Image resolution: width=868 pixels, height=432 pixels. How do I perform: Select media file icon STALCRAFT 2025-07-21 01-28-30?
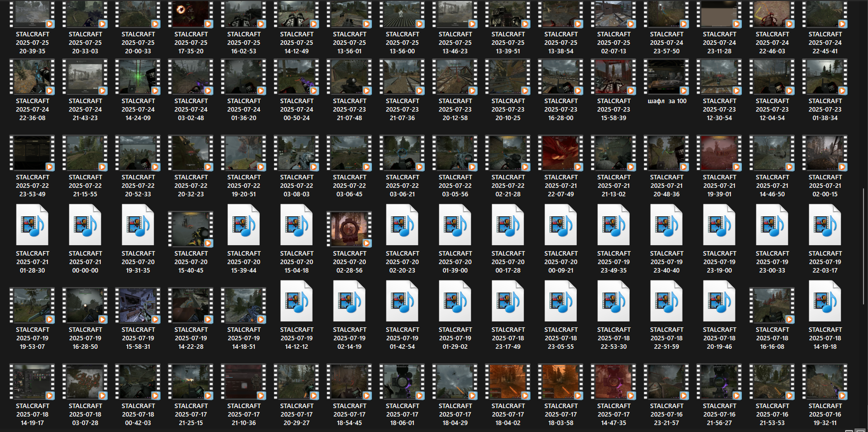32,226
